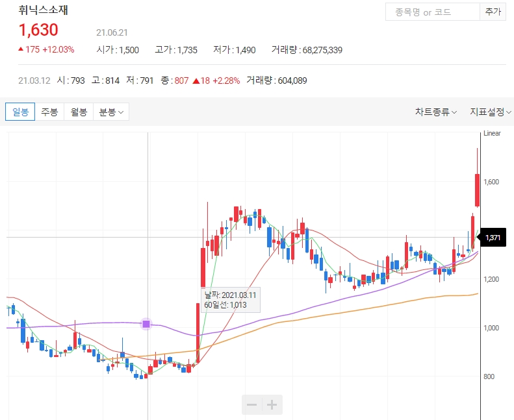
Task: Click the 1,371 price tag on axis
Action: [x=493, y=238]
